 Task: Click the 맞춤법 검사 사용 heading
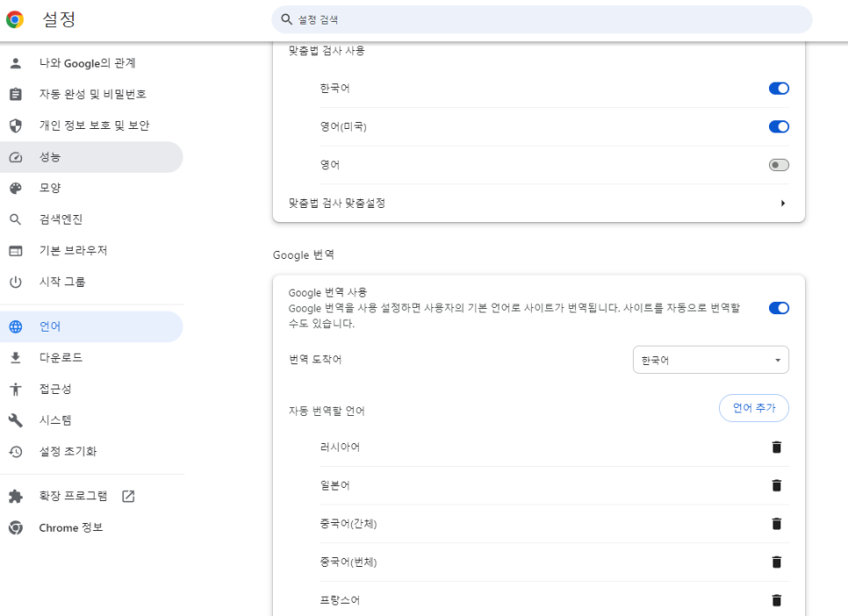click(x=327, y=51)
